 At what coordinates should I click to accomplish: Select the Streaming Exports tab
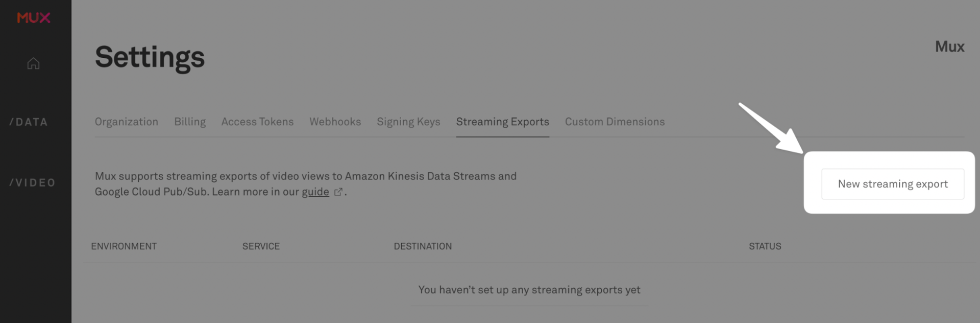[502, 122]
